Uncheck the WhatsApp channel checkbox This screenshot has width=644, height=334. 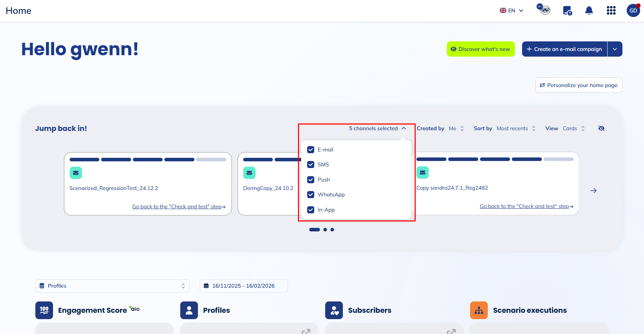tap(311, 195)
